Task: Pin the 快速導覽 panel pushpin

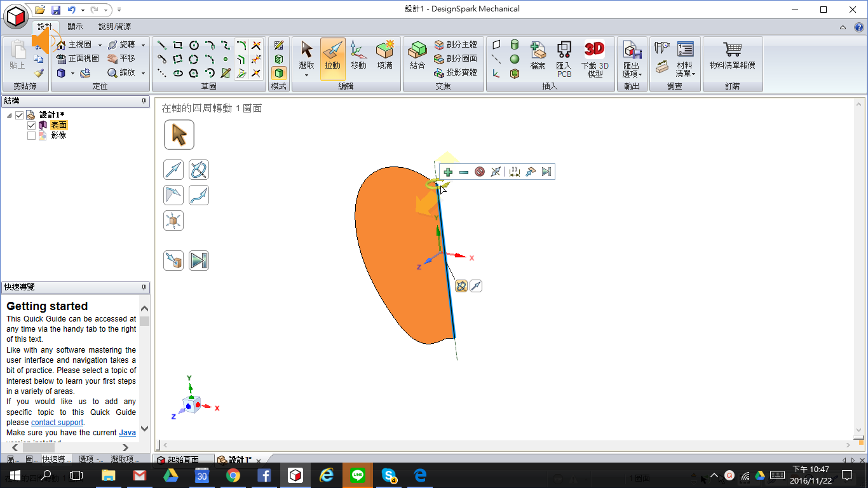Action: (x=144, y=287)
